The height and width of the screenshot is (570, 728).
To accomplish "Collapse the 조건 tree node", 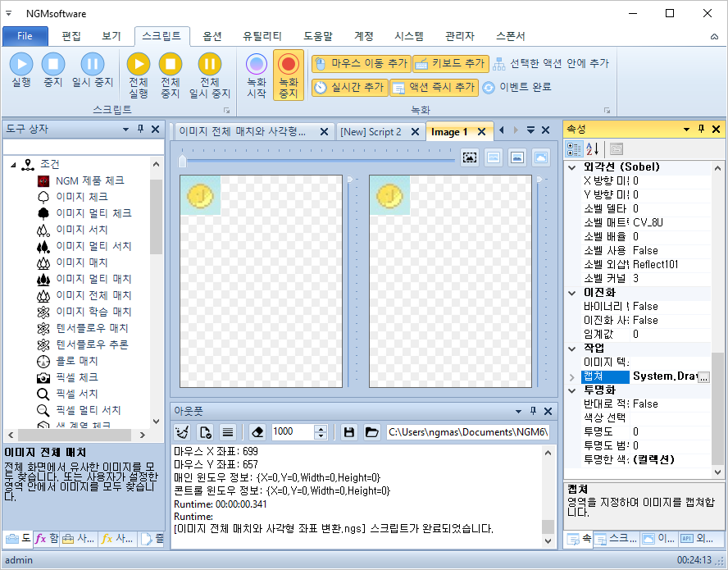I will (x=13, y=165).
